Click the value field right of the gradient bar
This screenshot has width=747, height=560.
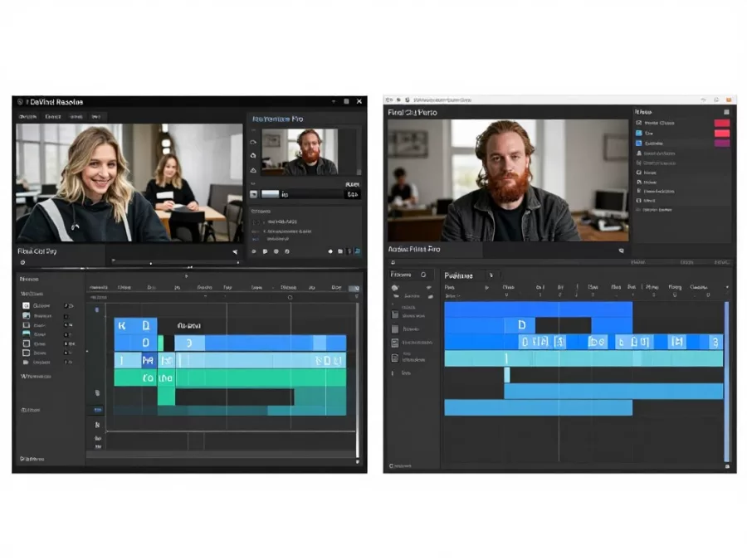click(x=353, y=194)
